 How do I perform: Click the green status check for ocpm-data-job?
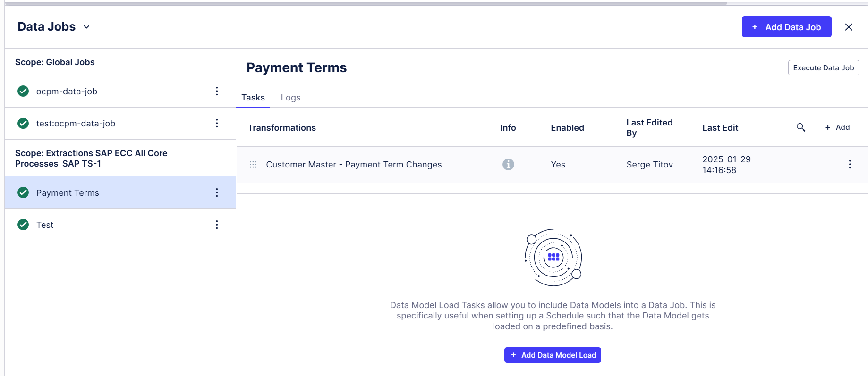pyautogui.click(x=23, y=91)
